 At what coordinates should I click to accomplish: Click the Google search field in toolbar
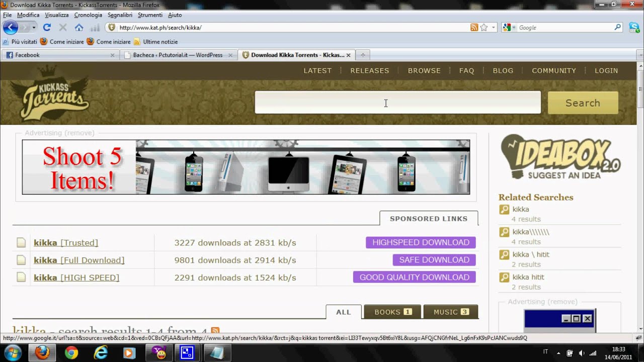click(565, 28)
